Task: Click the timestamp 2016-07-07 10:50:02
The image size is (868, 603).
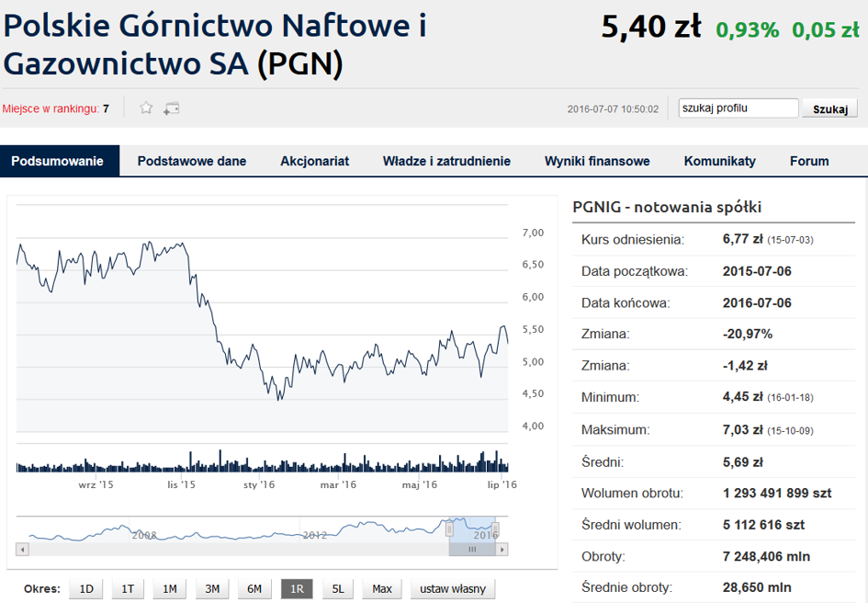Action: (613, 109)
